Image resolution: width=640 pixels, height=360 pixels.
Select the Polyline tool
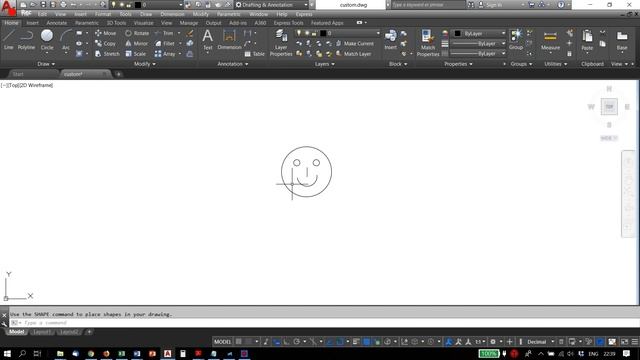tap(26, 40)
